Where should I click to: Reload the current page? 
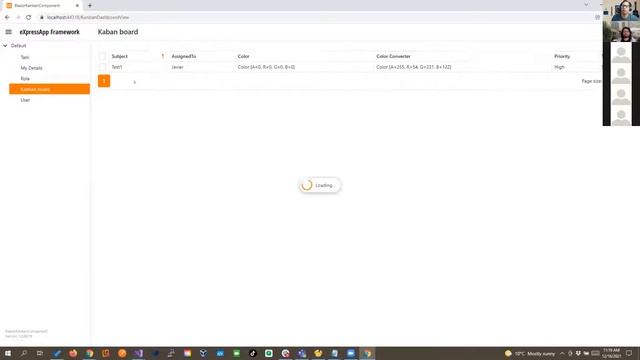coord(29,17)
